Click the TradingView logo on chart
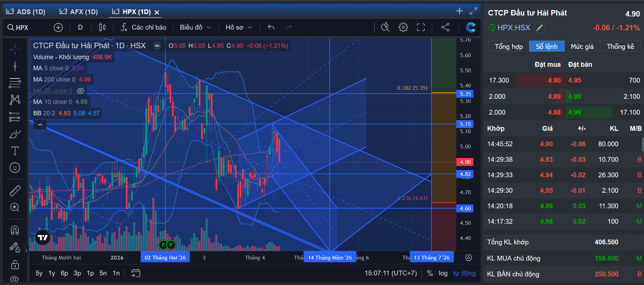This screenshot has width=644, height=285. point(43,237)
